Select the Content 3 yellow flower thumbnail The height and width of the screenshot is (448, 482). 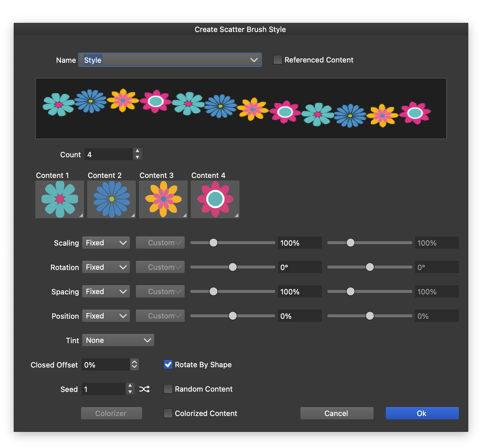click(x=163, y=199)
